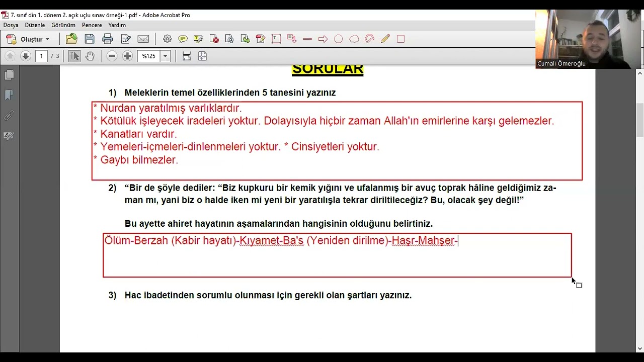
Task: Select the text box tool
Action: (x=276, y=39)
